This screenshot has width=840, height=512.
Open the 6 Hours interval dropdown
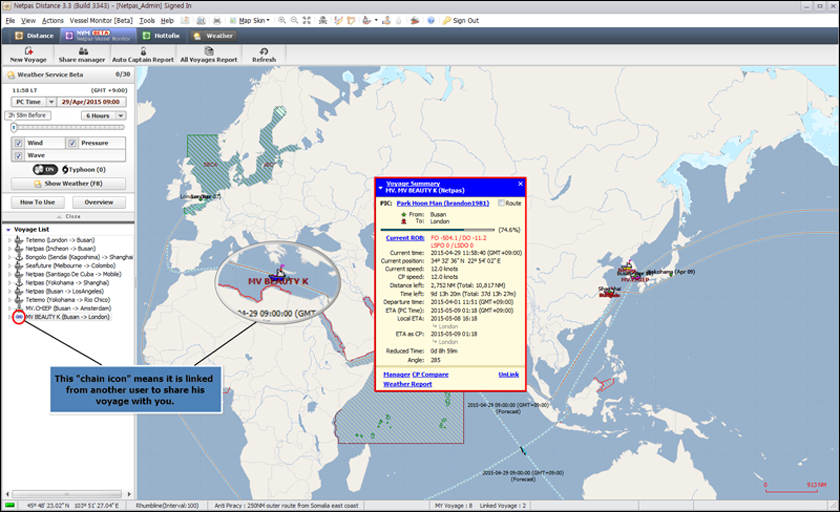pyautogui.click(x=121, y=116)
